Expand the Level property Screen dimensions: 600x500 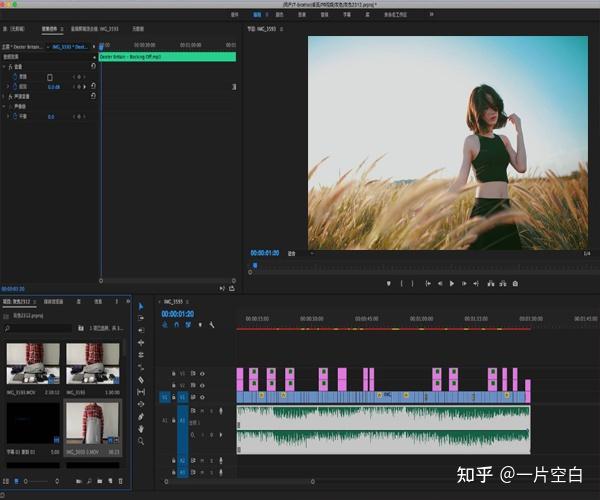click(x=8, y=87)
